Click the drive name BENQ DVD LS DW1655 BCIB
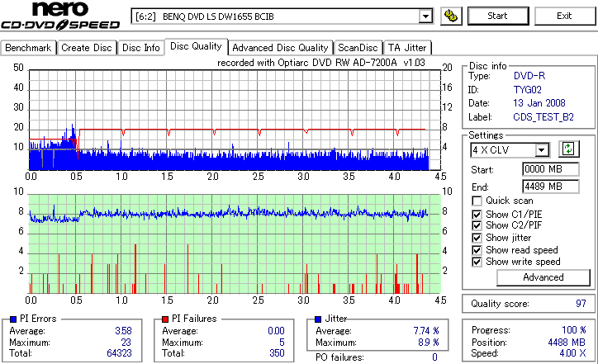The image size is (598, 364). pyautogui.click(x=218, y=17)
